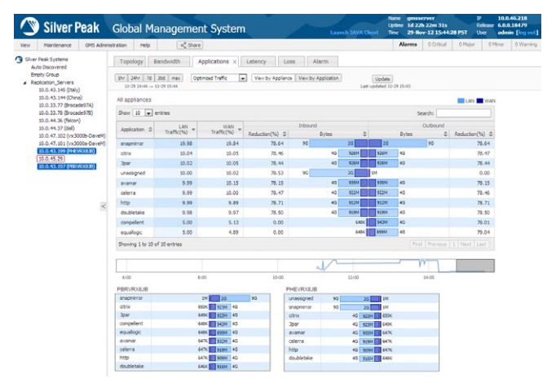
Task: Select the 1hr time range
Action: click(121, 78)
